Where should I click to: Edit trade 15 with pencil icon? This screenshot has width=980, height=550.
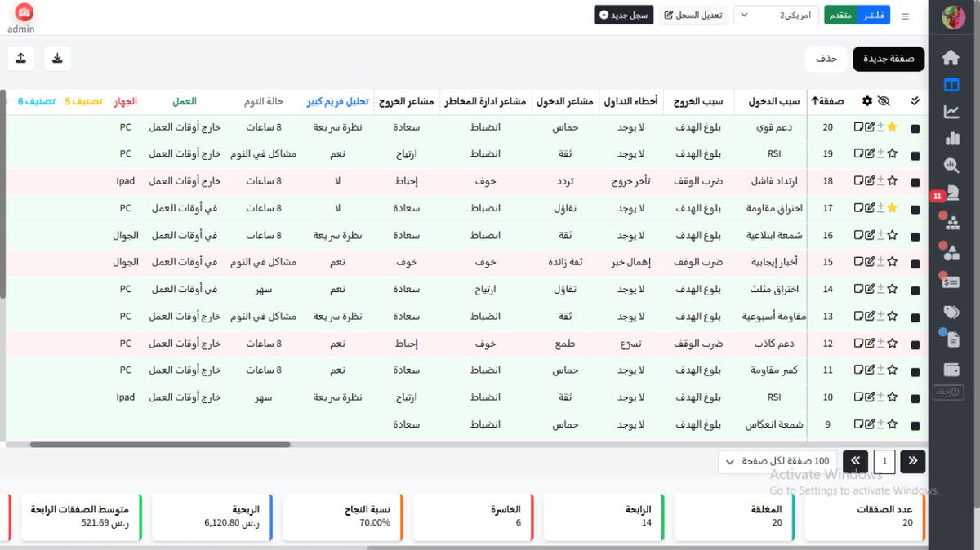coord(870,262)
